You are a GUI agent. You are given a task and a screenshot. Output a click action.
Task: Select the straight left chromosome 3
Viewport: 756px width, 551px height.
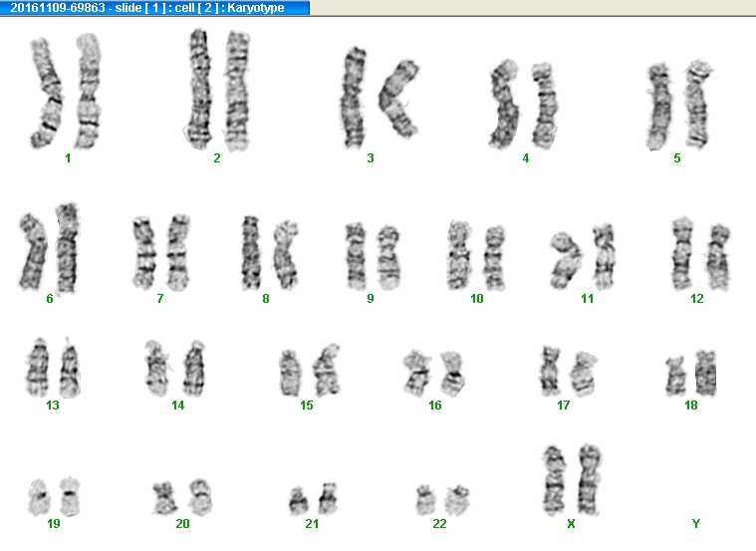[354, 97]
